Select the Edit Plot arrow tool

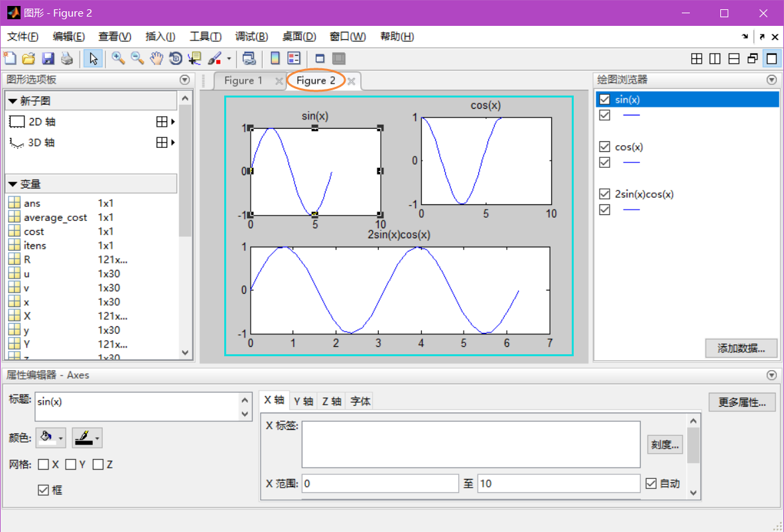coord(93,58)
